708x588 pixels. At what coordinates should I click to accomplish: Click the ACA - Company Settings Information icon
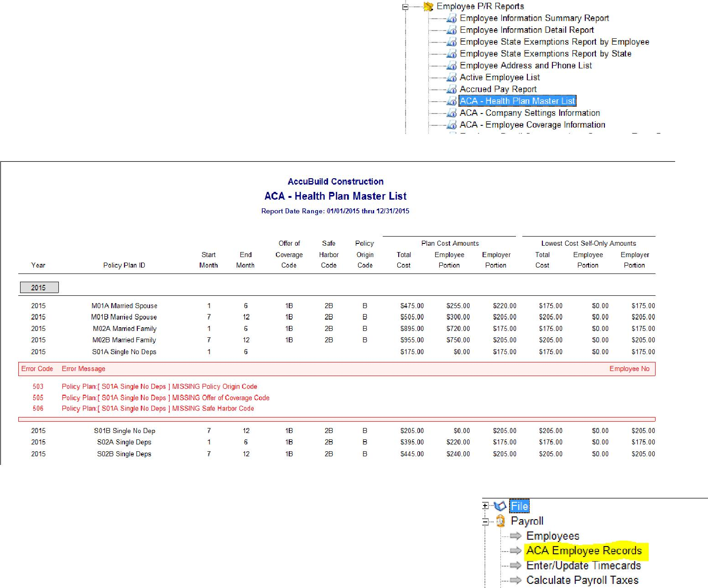(x=452, y=113)
